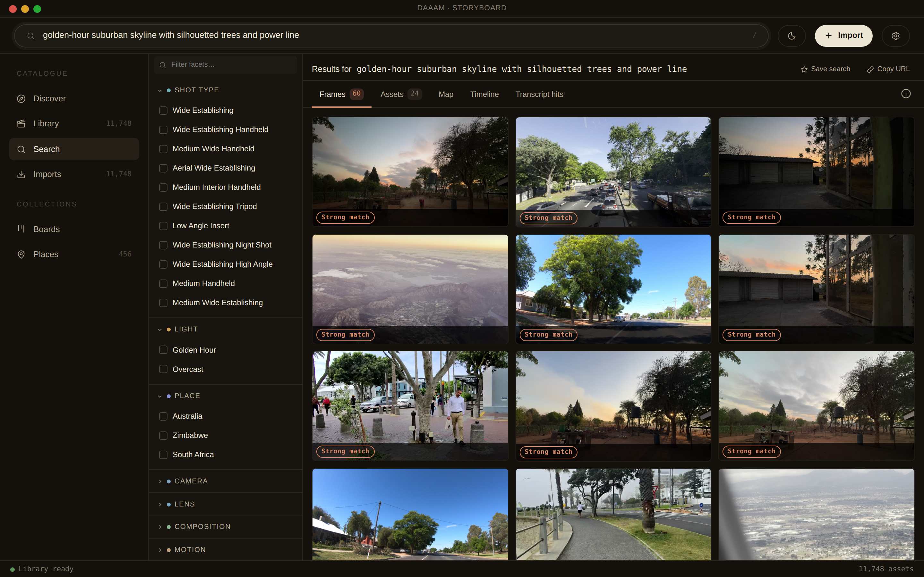
Task: Switch to the Timeline tab
Action: [484, 94]
